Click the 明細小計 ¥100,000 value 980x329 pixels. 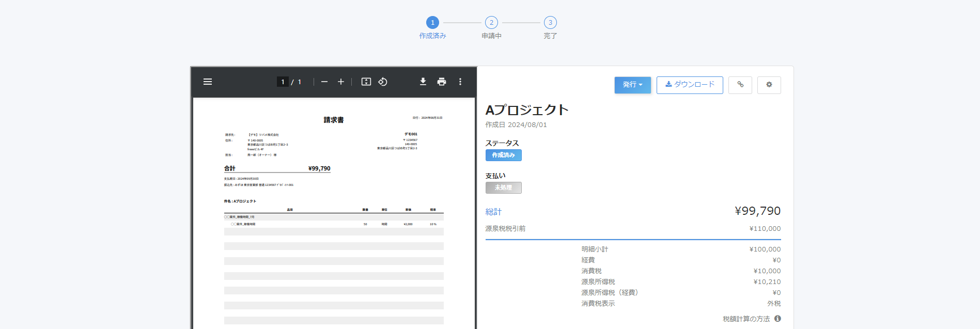click(x=765, y=249)
